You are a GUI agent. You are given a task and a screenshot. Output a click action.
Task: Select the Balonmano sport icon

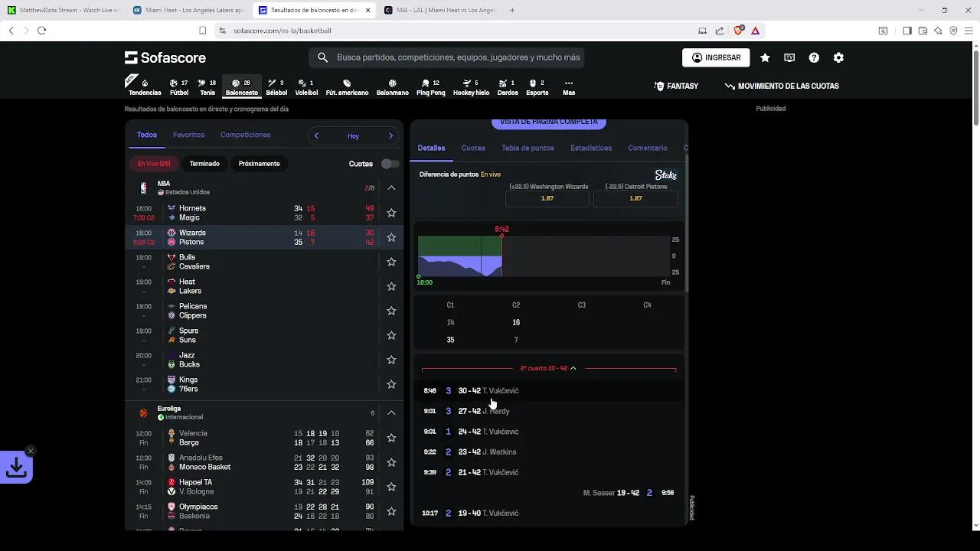pyautogui.click(x=392, y=86)
